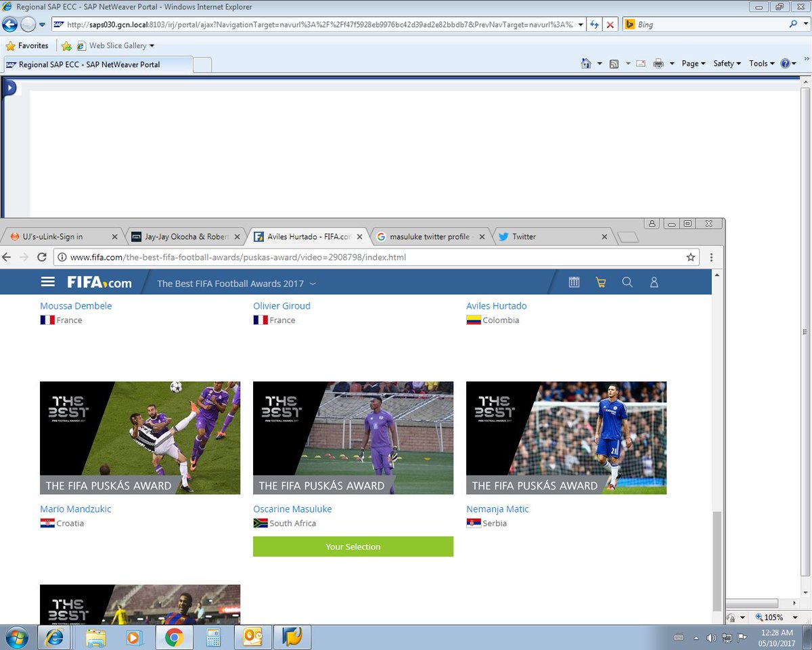Open the FIFA user account icon
The height and width of the screenshot is (650, 812).
pyautogui.click(x=654, y=282)
